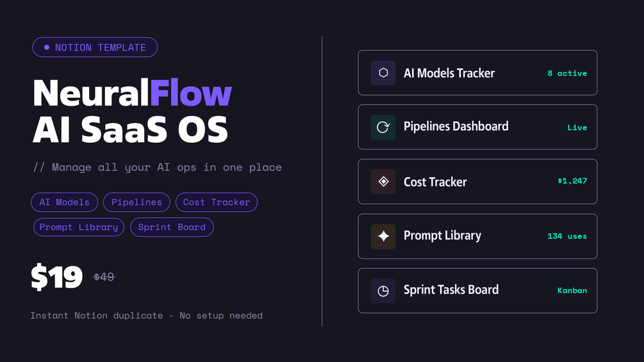The height and width of the screenshot is (362, 644).
Task: Click the clock Sprint Tasks Board icon
Action: [383, 291]
